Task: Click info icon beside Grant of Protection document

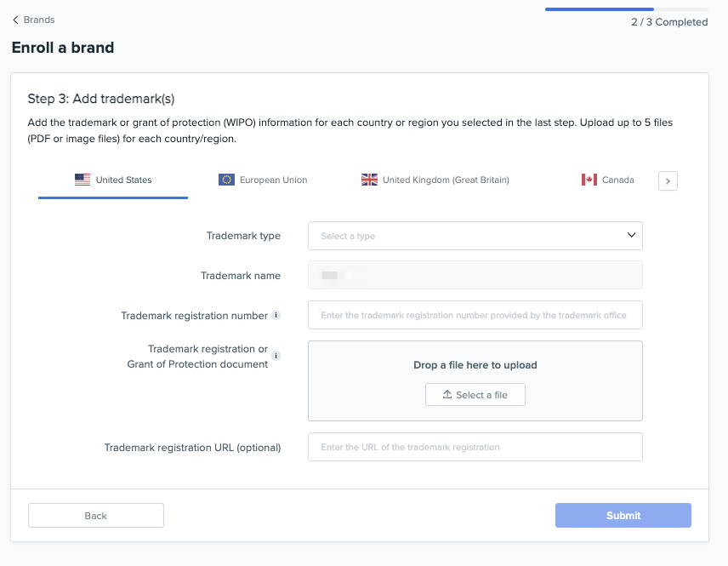Action: click(276, 356)
